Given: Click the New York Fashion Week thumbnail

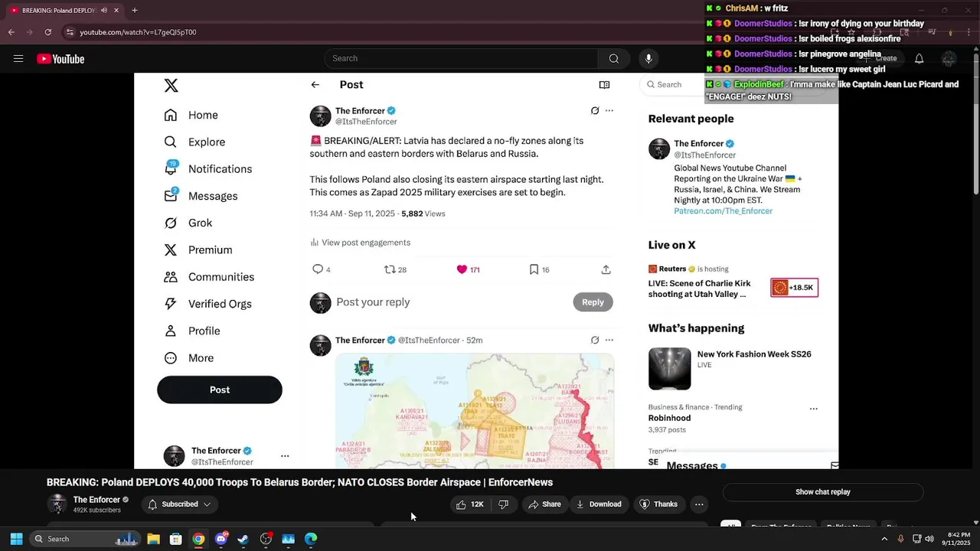Looking at the screenshot, I should click(669, 369).
